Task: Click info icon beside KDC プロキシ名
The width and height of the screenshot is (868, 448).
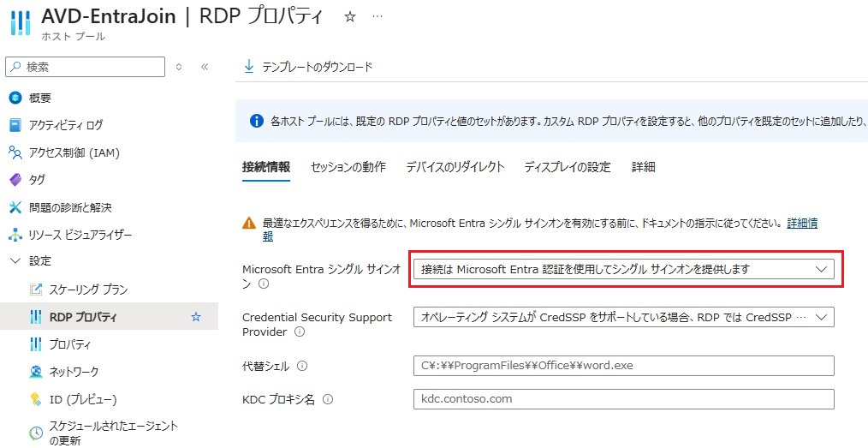Action: click(328, 399)
